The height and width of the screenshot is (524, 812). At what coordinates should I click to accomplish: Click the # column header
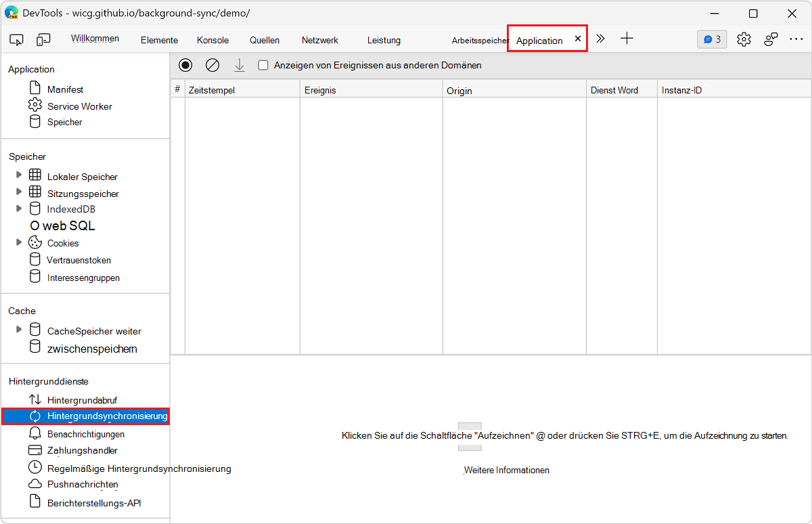pos(178,89)
